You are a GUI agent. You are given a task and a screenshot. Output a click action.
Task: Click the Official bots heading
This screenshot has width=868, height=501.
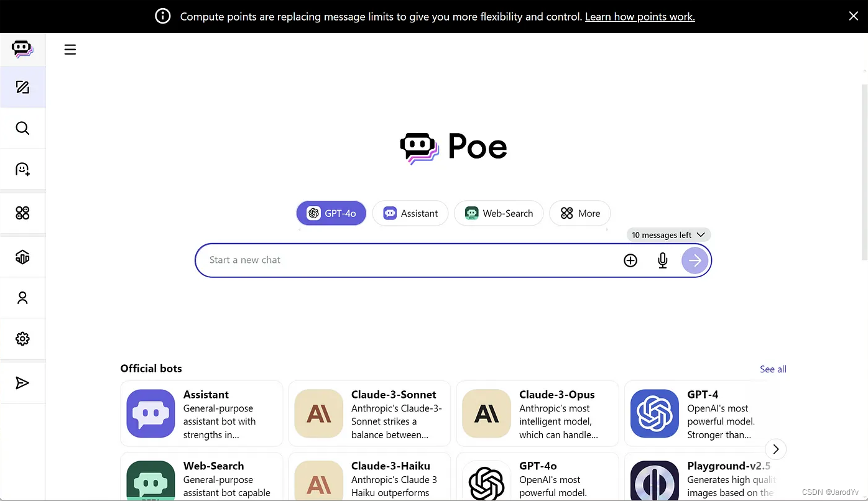pyautogui.click(x=151, y=369)
